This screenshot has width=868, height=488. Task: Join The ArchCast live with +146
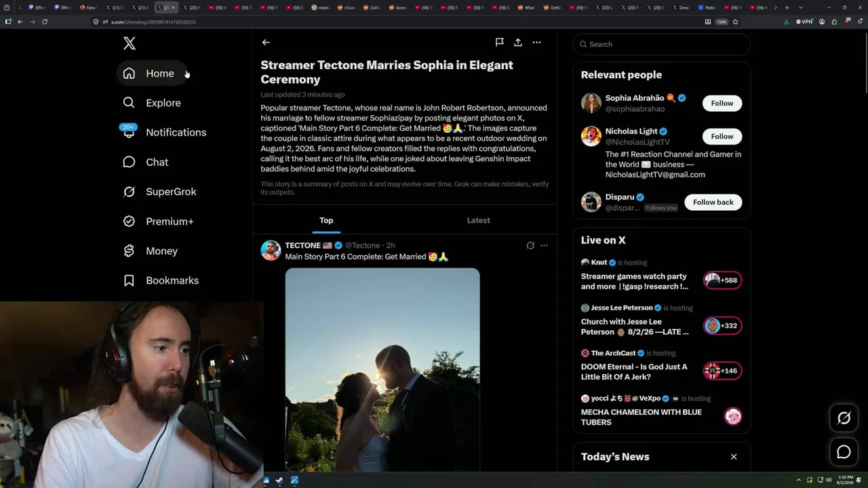tap(723, 371)
